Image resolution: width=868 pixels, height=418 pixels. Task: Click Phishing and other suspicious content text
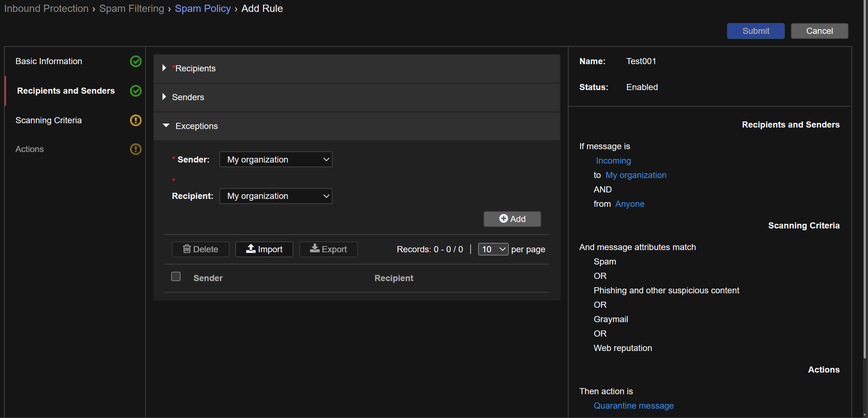tap(666, 290)
